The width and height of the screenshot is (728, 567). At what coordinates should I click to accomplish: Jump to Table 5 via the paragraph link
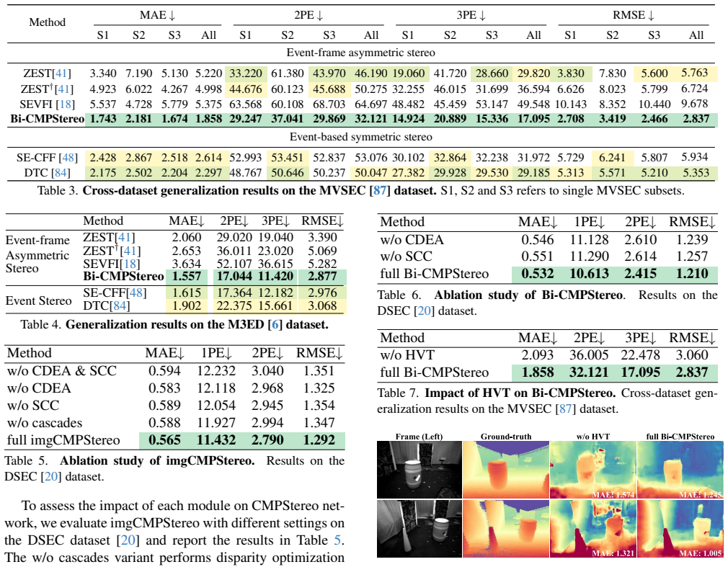[x=339, y=540]
